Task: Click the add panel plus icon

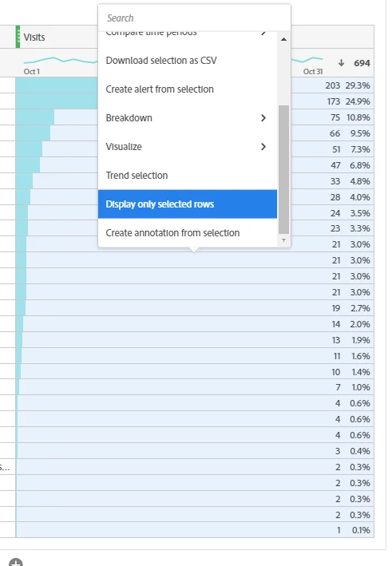Action: 16,562
